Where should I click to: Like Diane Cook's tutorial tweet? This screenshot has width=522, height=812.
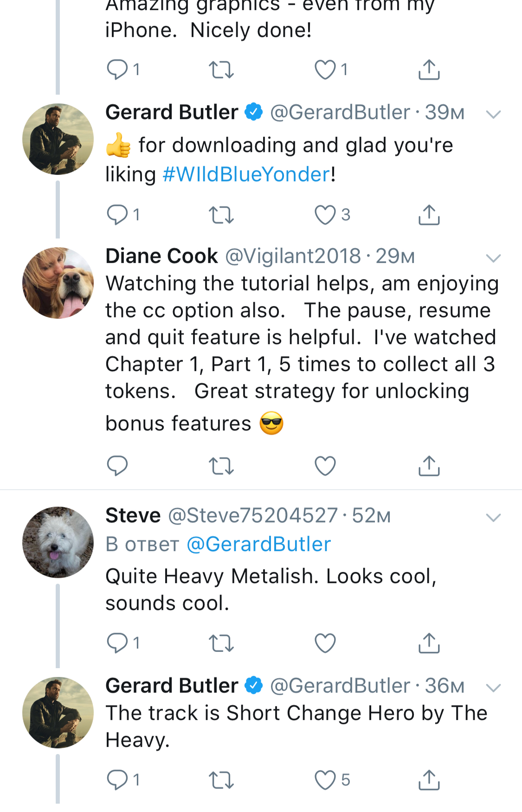pyautogui.click(x=325, y=466)
